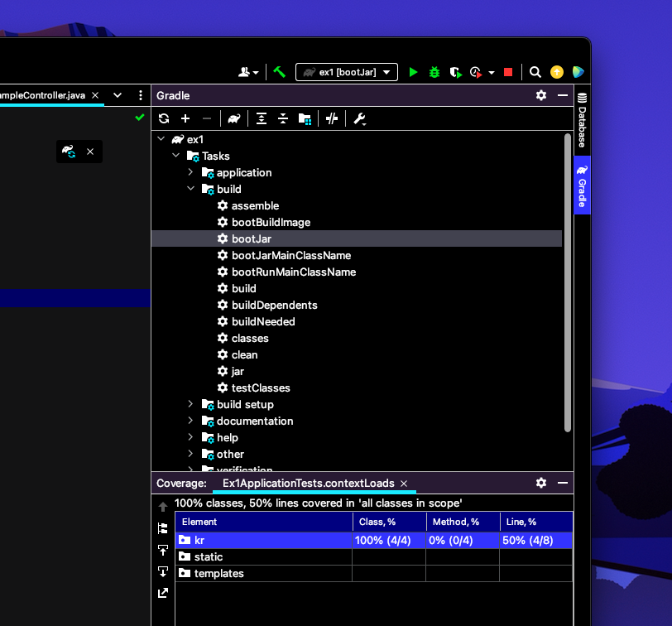Run the ex1 [bootJar] configuration
This screenshot has width=672, height=626.
pyautogui.click(x=413, y=72)
